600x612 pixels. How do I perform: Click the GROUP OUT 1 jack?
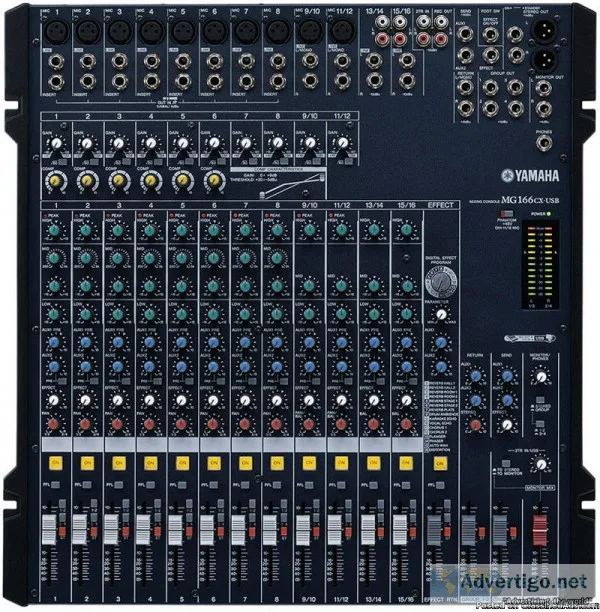click(x=490, y=87)
